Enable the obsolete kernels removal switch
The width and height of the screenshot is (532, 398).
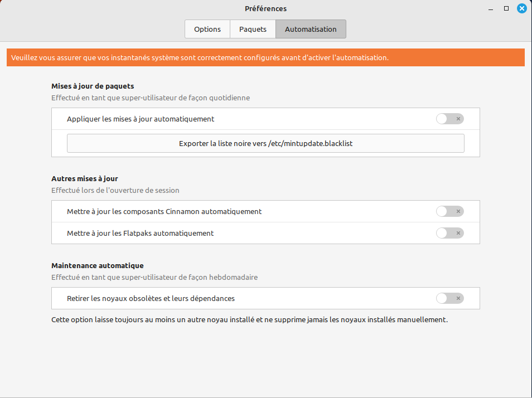tap(449, 298)
